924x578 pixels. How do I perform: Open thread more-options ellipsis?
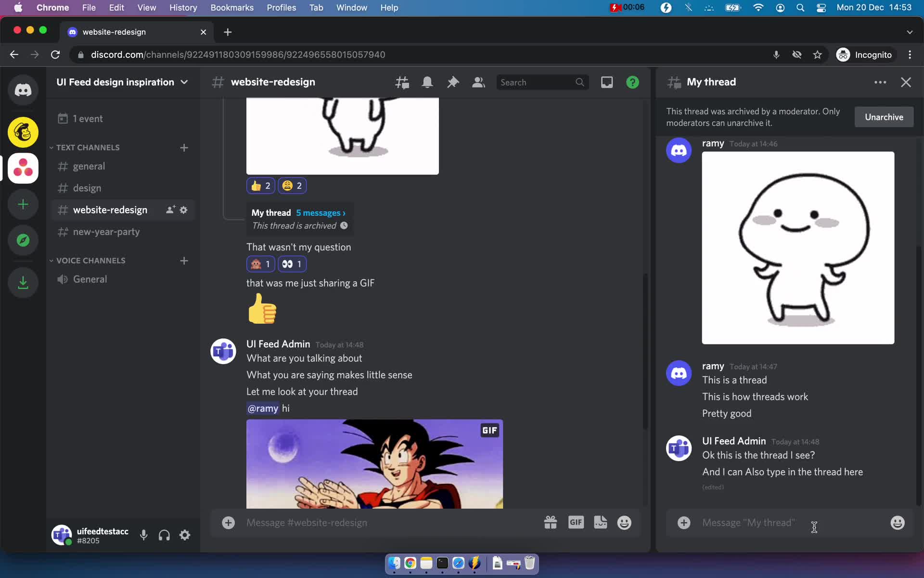(x=880, y=82)
